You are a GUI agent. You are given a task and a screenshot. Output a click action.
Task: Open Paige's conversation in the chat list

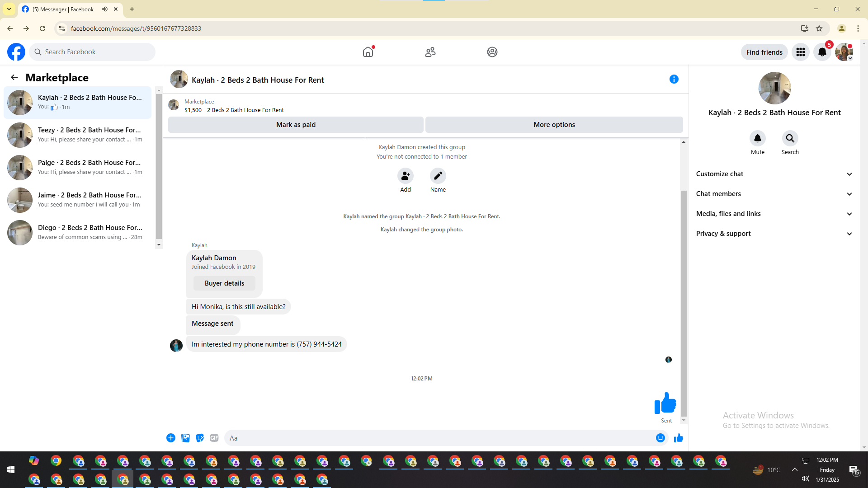[78, 168]
